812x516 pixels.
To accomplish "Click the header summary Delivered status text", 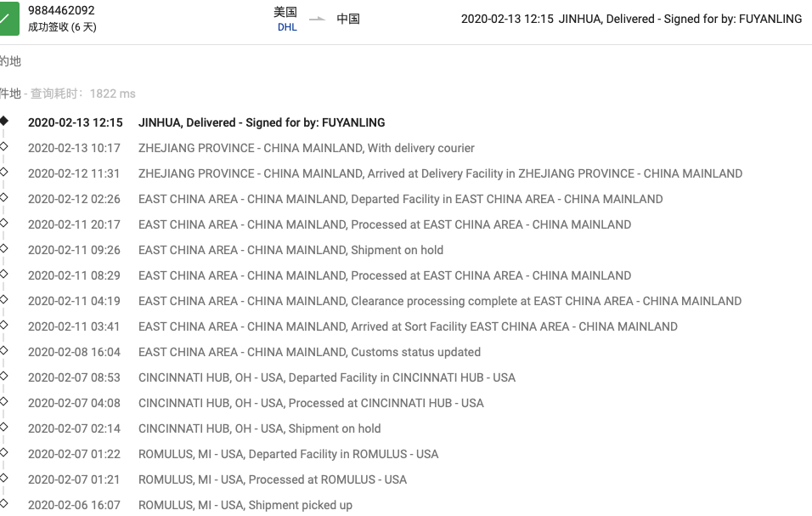I will 631,20.
